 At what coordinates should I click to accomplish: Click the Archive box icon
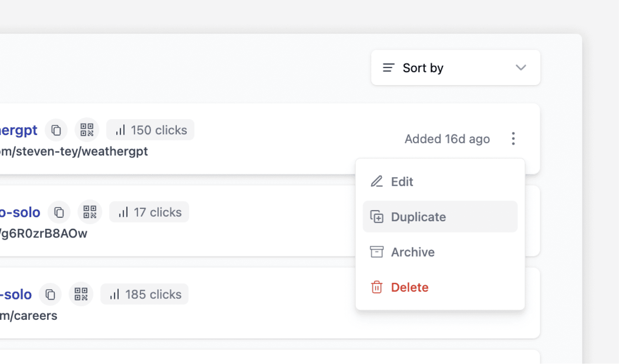coord(377,252)
